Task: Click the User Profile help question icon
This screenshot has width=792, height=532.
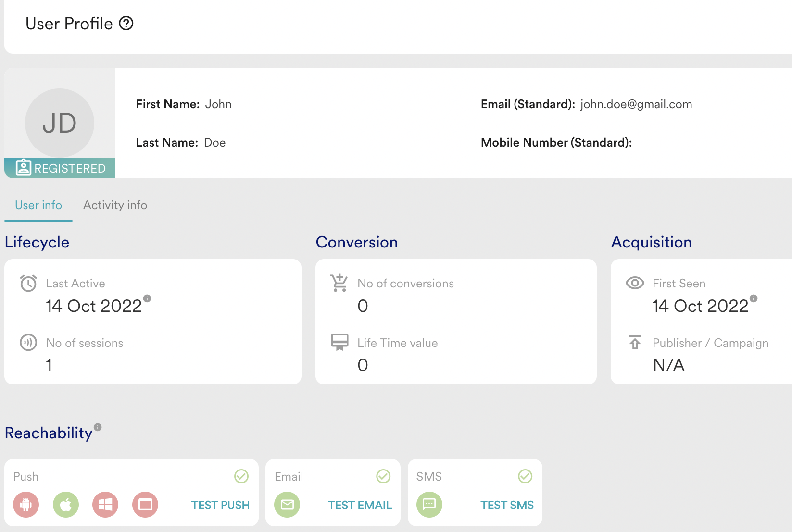Action: (126, 23)
